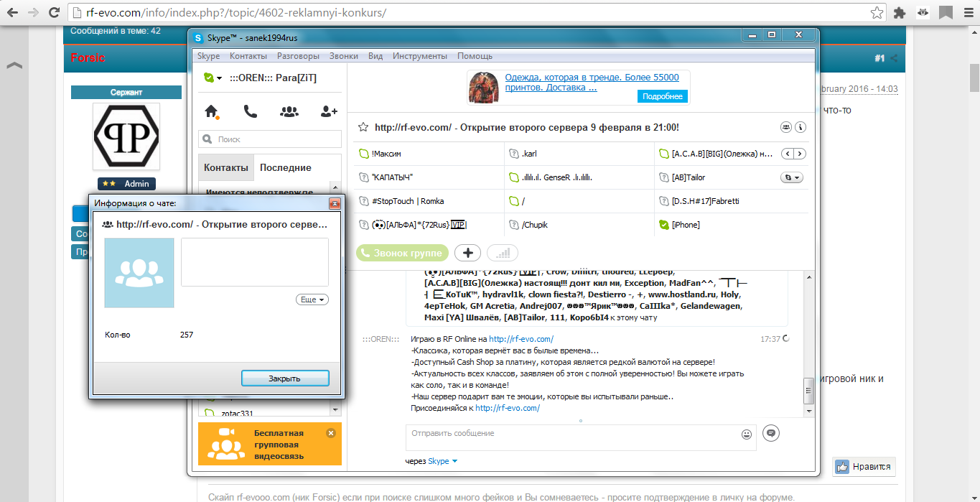Click the Skype Поиск search field
This screenshot has height=502, width=980.
point(270,139)
